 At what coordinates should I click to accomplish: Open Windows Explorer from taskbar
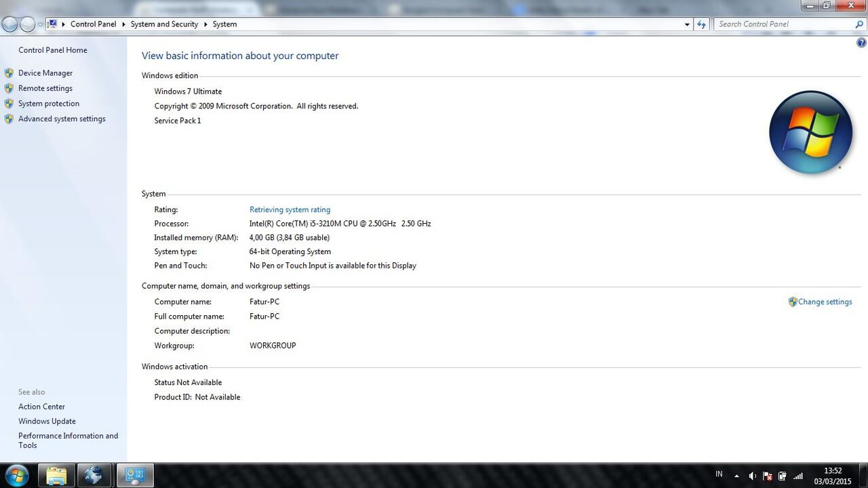pyautogui.click(x=56, y=475)
